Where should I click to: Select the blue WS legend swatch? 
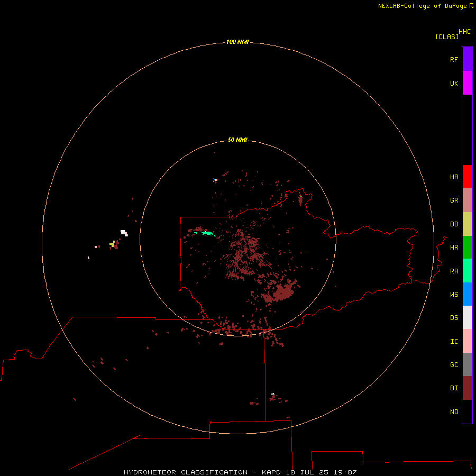467,294
